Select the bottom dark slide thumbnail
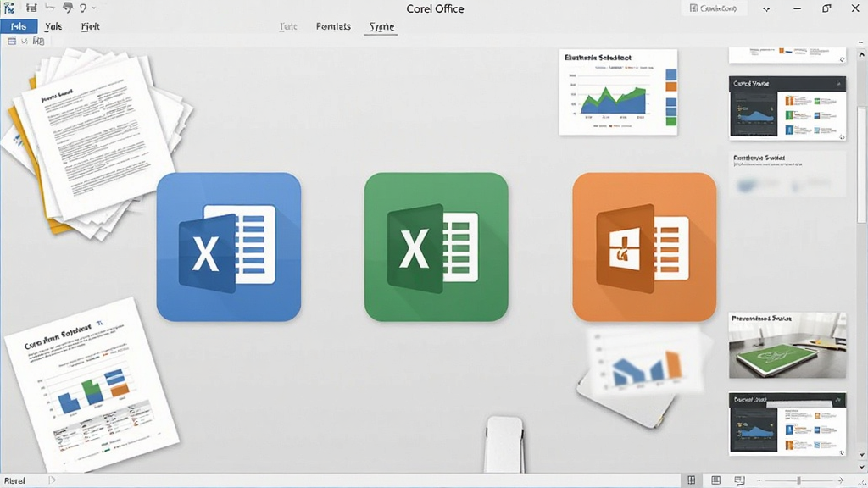Image resolution: width=868 pixels, height=488 pixels. coord(787,424)
